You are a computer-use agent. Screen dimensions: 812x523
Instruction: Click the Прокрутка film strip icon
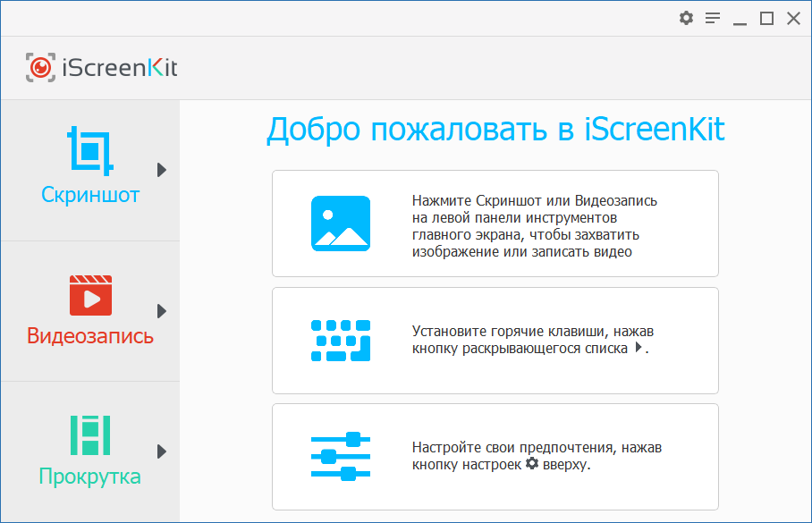[x=90, y=435]
